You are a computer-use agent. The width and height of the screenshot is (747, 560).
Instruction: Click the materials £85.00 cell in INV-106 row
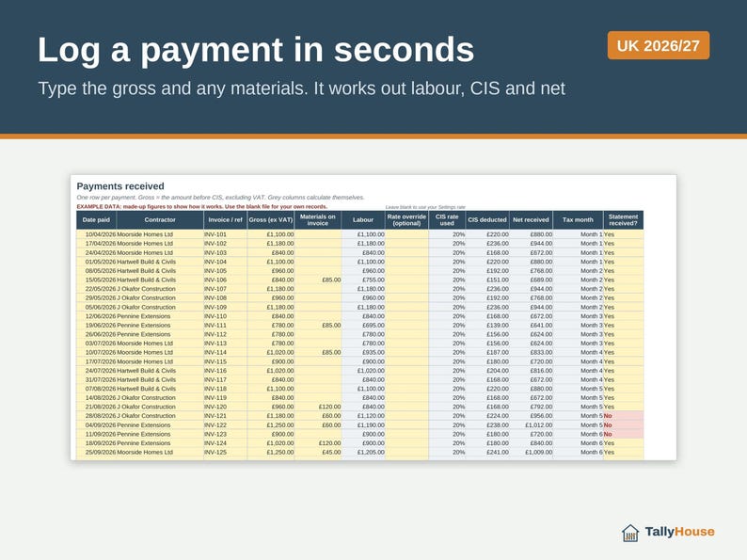pyautogui.click(x=318, y=280)
